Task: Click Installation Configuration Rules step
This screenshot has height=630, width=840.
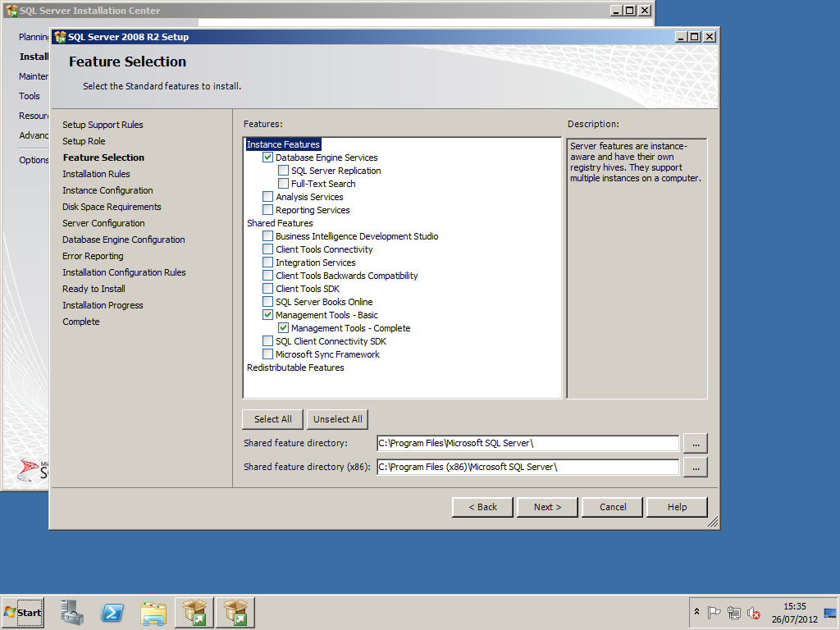Action: click(124, 272)
